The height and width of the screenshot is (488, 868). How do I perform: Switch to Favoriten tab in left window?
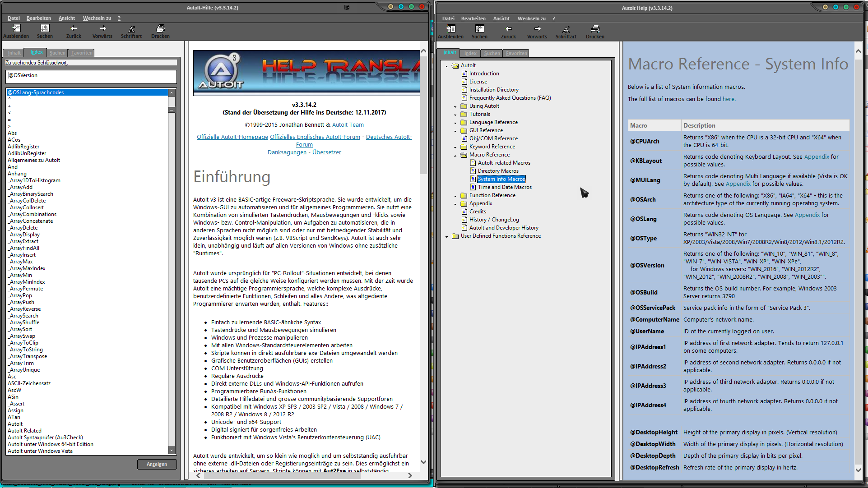coord(82,53)
